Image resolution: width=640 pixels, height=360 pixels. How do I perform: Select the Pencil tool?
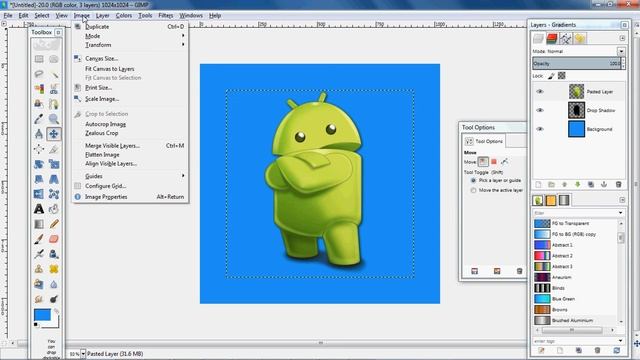[53, 224]
